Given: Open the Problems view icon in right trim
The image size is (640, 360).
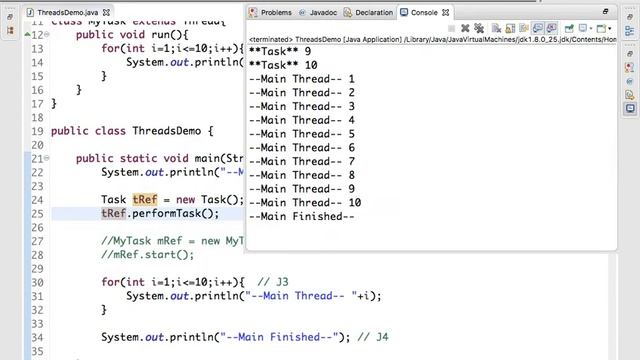Looking at the screenshot, I should (630, 67).
